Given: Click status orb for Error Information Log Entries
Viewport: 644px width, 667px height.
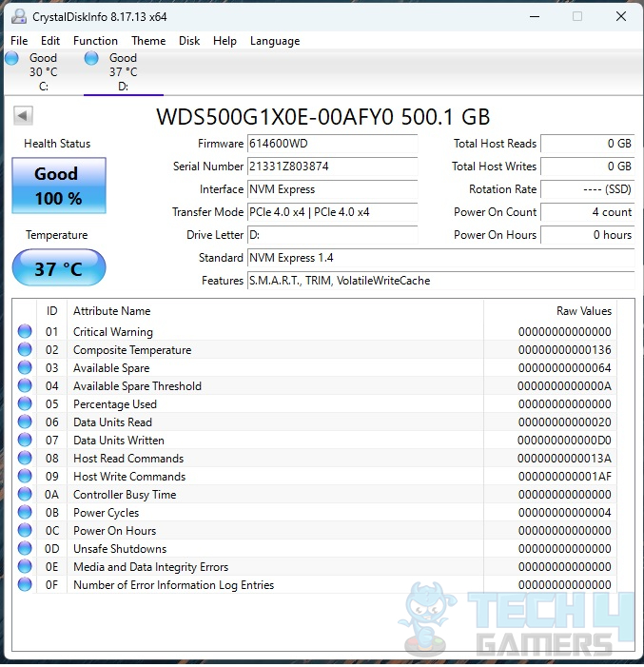Looking at the screenshot, I should 25,584.
